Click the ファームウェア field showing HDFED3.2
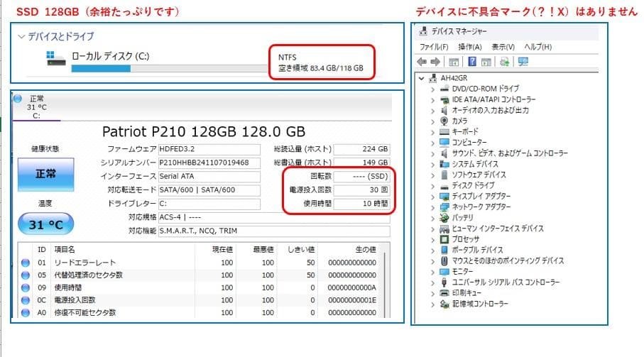 pos(209,149)
